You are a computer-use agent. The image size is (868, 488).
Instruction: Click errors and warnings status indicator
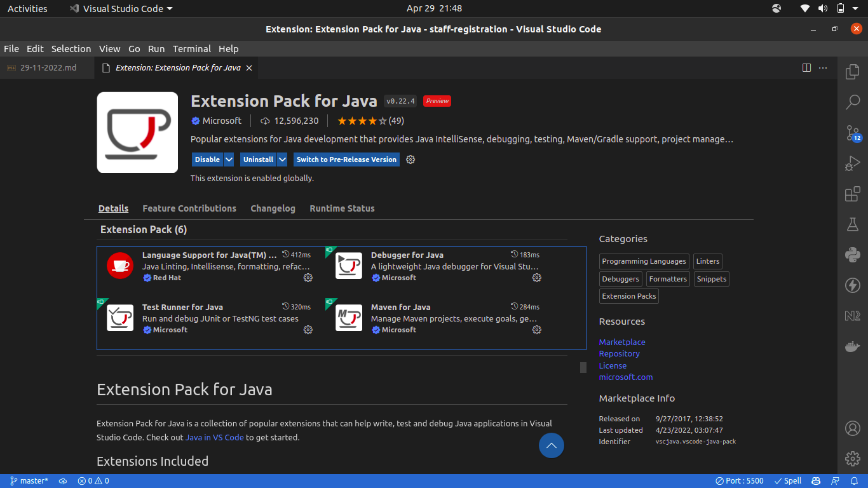(93, 481)
